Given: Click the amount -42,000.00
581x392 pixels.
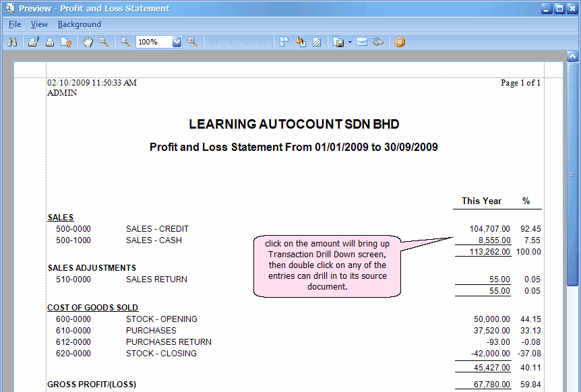Looking at the screenshot, I should 491,354.
